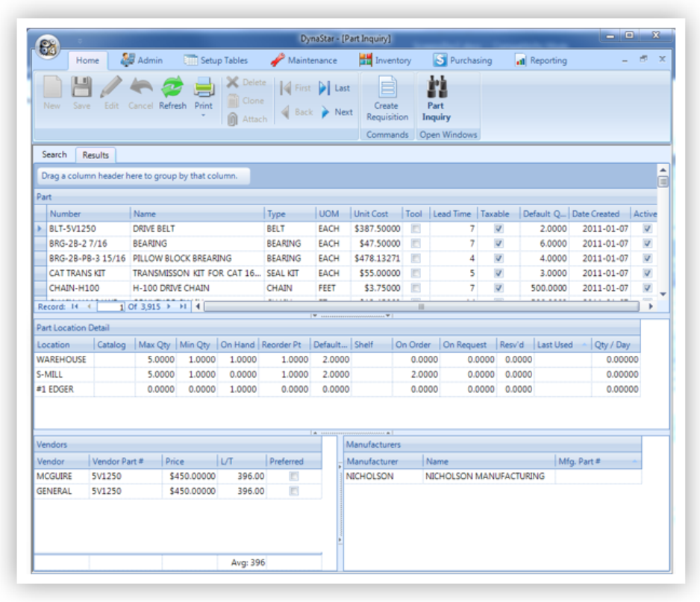Click the DynaStar application orb button
This screenshot has height=602, width=700.
click(48, 46)
